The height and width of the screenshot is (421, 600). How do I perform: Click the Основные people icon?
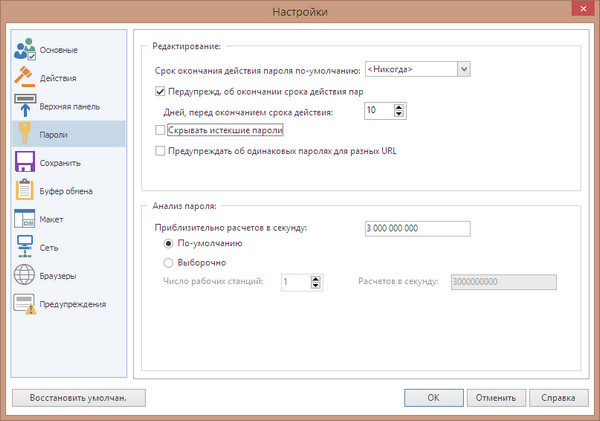26,50
